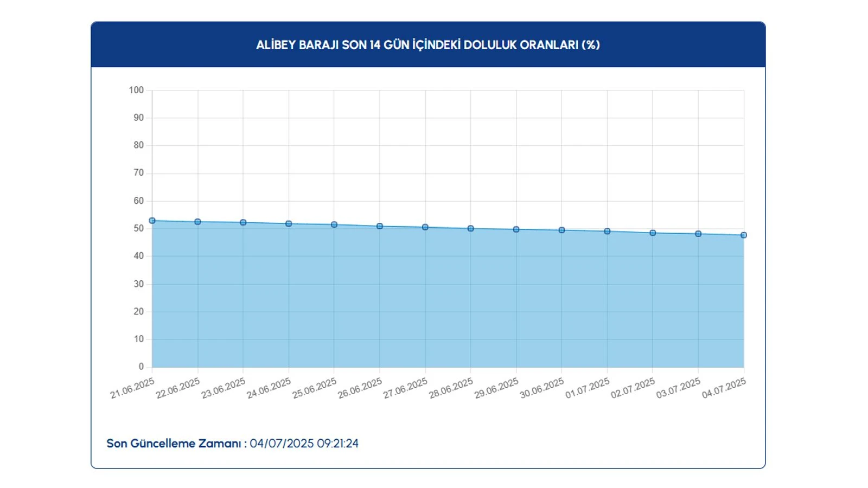Select the data point on 24.06.2025

point(289,223)
